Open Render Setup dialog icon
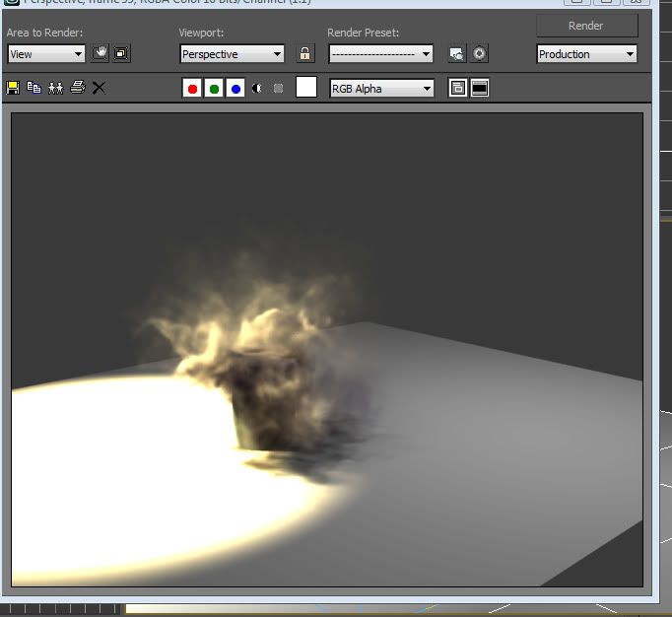Image resolution: width=672 pixels, height=617 pixels. [x=456, y=54]
